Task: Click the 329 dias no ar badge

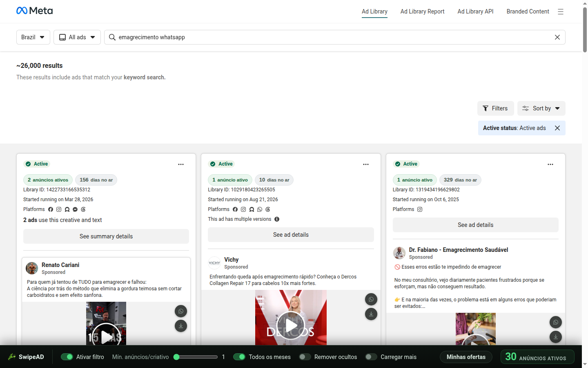Action: tap(460, 180)
